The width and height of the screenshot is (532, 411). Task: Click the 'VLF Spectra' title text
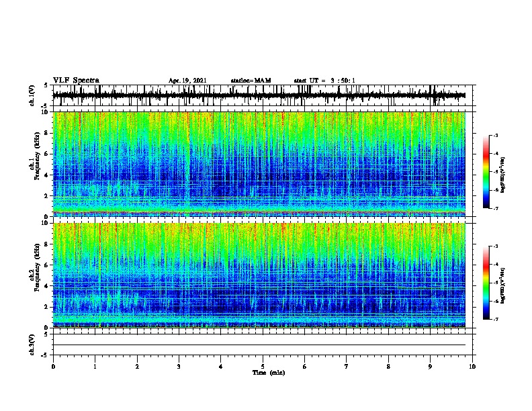(x=76, y=81)
